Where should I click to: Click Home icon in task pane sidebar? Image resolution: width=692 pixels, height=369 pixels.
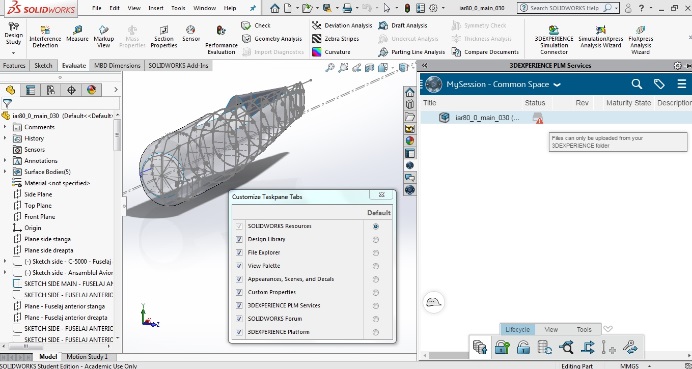pos(410,92)
